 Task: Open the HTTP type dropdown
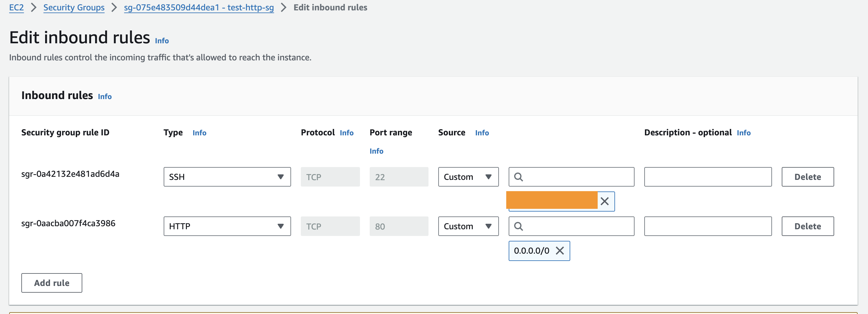[x=227, y=226]
